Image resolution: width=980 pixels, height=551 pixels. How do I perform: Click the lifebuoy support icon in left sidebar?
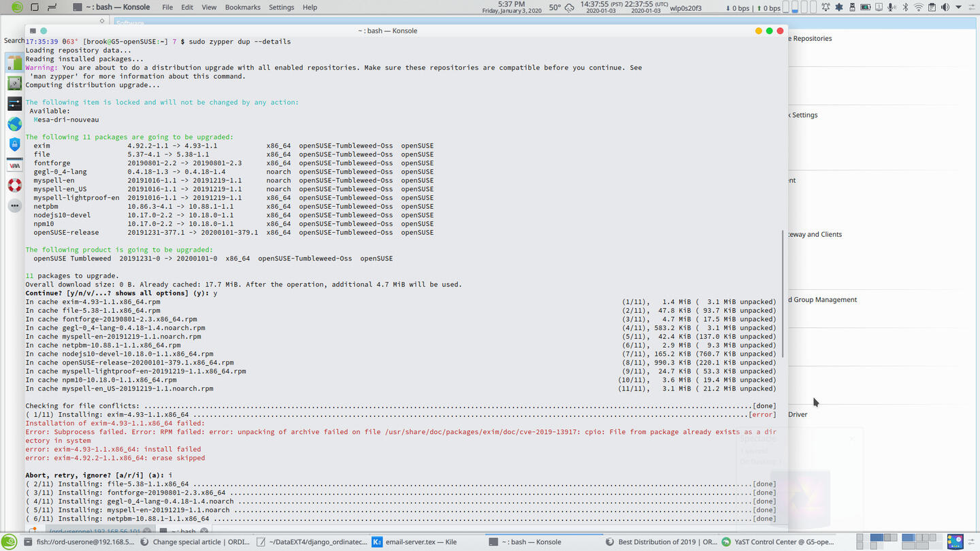coord(14,185)
